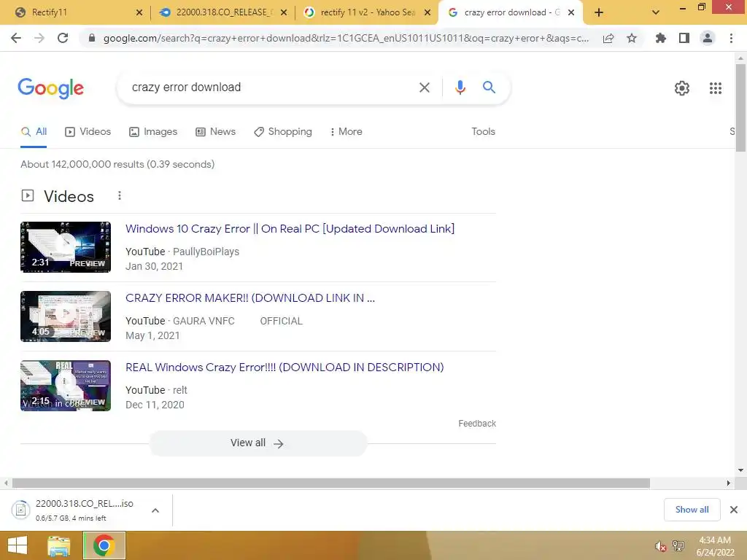This screenshot has height=560, width=747.
Task: Open Google quick settings gear
Action: click(x=682, y=88)
